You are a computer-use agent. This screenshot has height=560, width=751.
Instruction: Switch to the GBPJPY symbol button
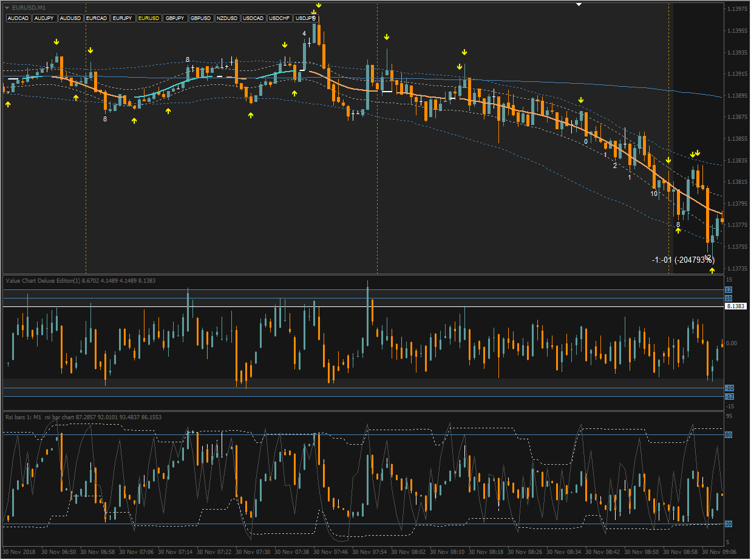point(175,18)
